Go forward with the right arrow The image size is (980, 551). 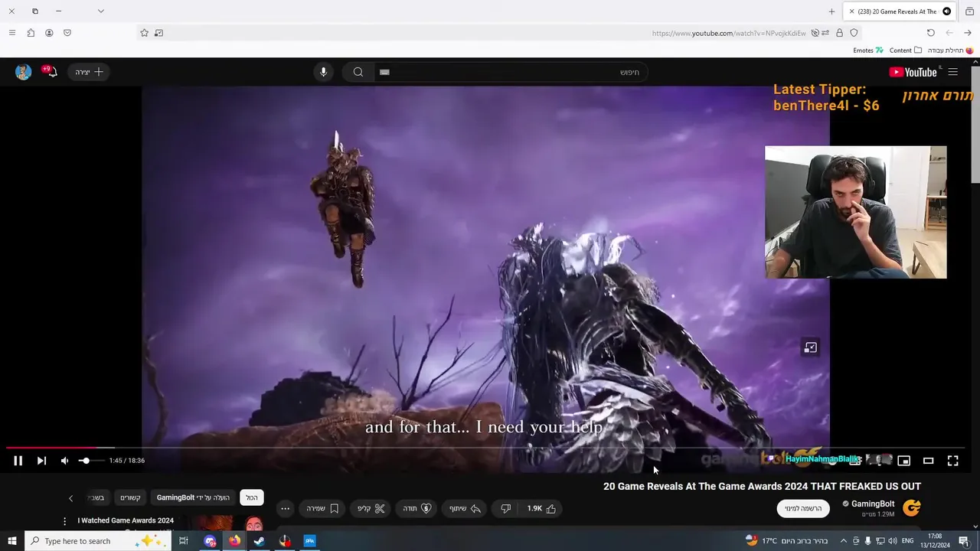pyautogui.click(x=968, y=33)
